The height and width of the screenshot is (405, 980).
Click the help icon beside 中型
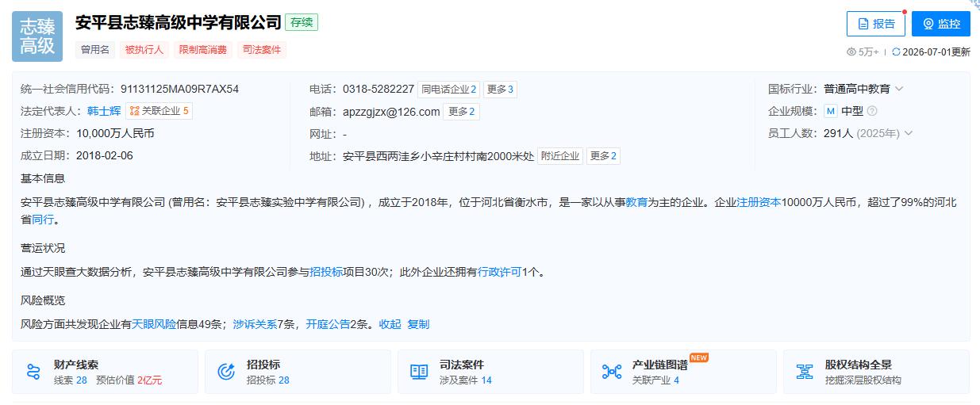[872, 111]
